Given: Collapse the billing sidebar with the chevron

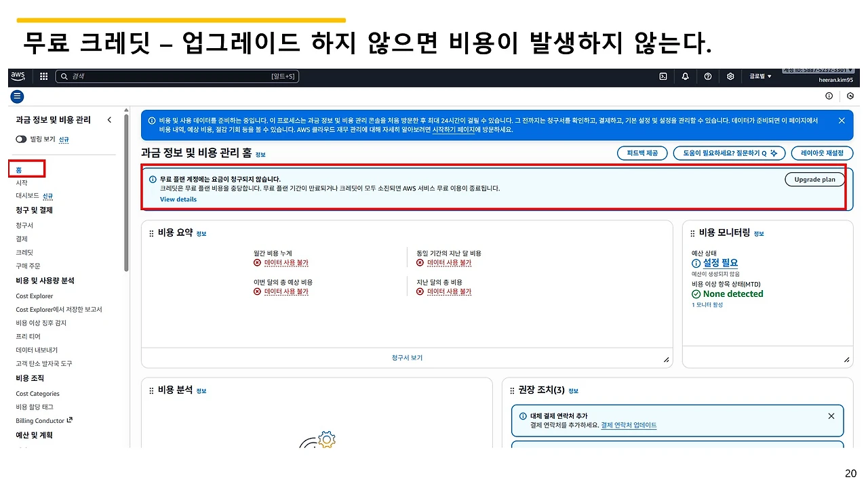Looking at the screenshot, I should pos(109,119).
